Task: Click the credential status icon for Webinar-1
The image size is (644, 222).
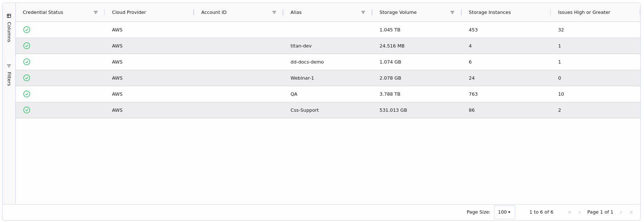Action: pyautogui.click(x=27, y=78)
